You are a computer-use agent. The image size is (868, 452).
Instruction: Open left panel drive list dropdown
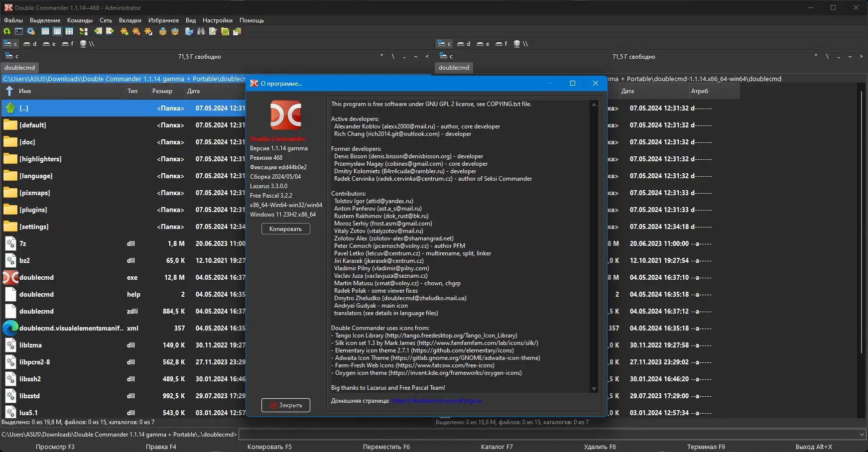[12, 56]
